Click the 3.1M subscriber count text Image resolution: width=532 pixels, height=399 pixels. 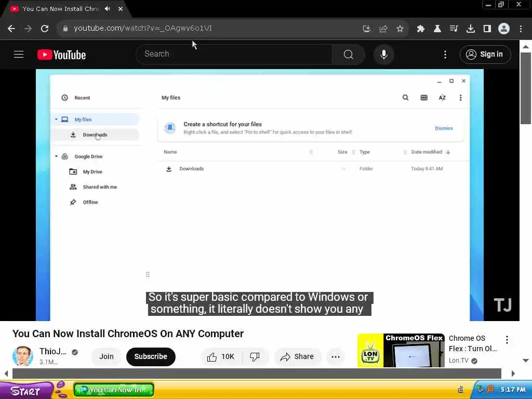pos(48,362)
